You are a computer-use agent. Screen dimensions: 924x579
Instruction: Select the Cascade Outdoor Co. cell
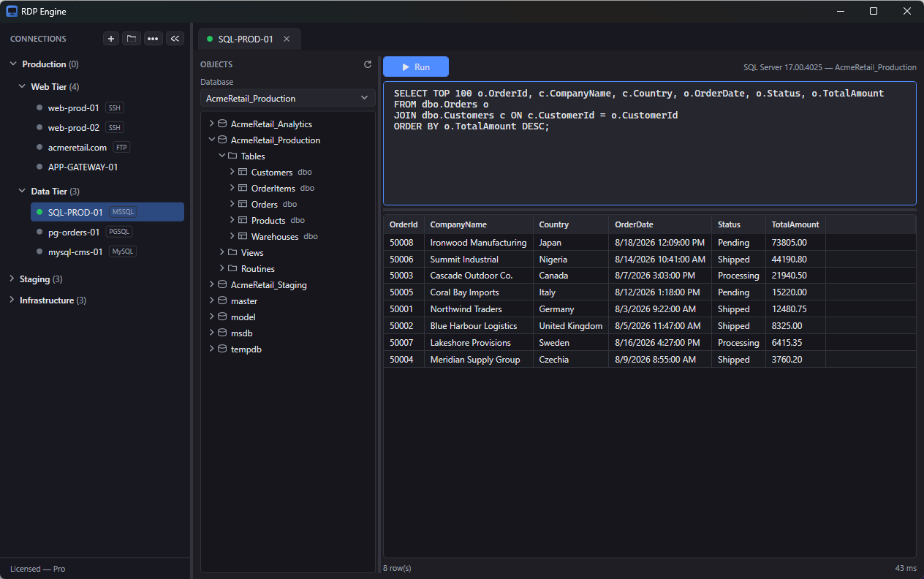click(478, 276)
